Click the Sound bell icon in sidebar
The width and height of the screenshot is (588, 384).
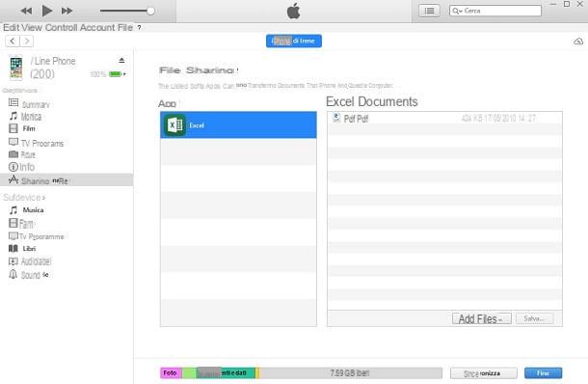pyautogui.click(x=13, y=274)
